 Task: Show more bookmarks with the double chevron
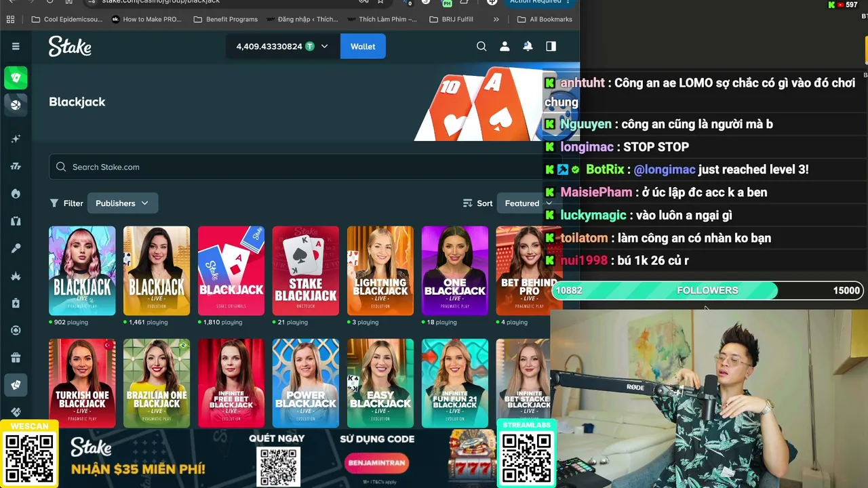click(x=496, y=19)
